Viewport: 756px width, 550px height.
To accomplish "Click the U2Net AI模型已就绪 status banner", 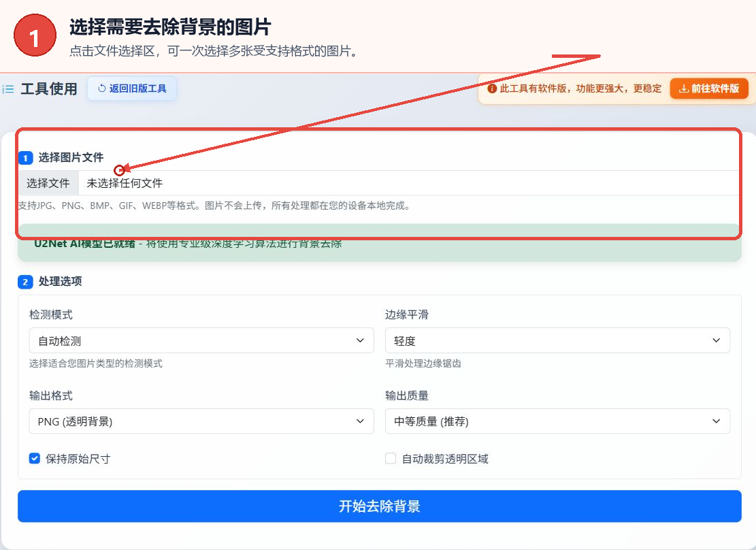I will pyautogui.click(x=380, y=243).
